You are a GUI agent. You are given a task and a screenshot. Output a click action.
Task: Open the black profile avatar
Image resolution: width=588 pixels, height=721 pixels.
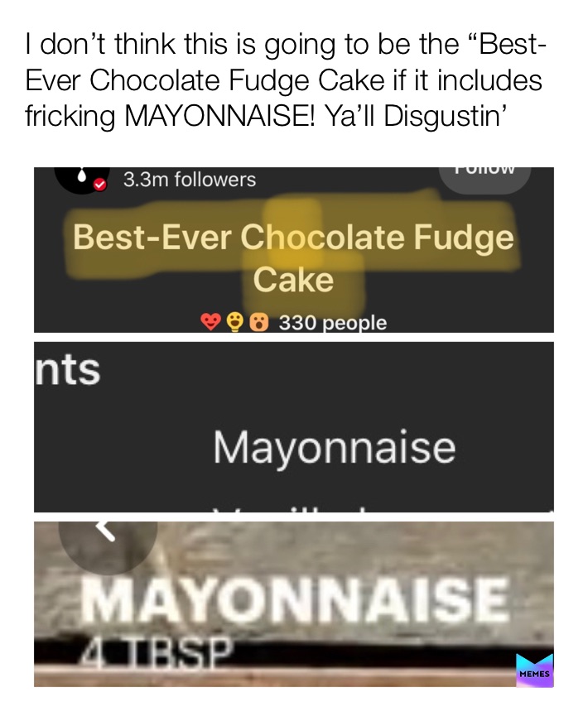[x=82, y=180]
